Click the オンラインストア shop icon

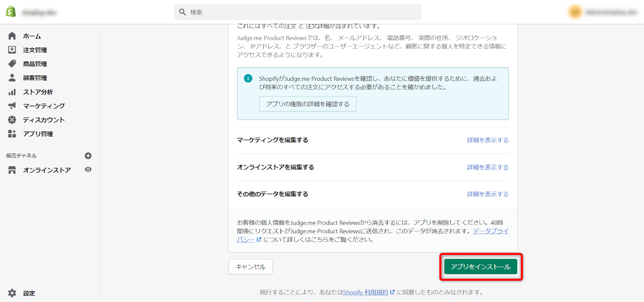12,170
